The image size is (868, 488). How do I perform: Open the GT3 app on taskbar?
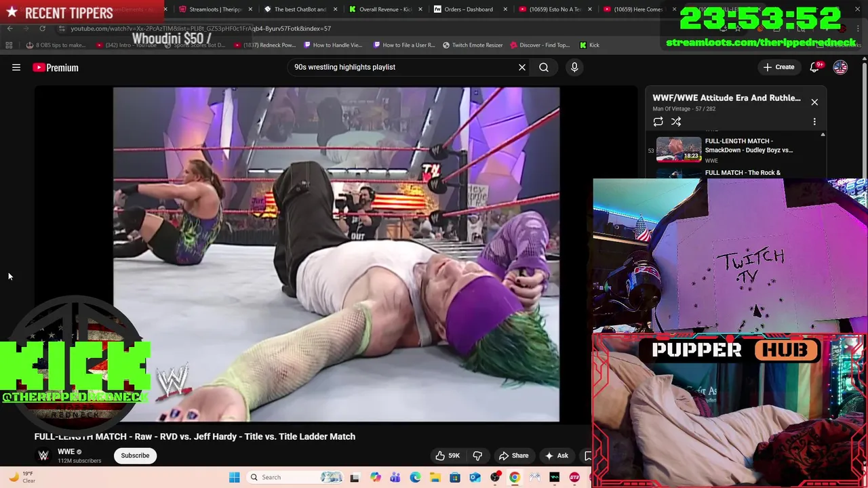pos(574,477)
